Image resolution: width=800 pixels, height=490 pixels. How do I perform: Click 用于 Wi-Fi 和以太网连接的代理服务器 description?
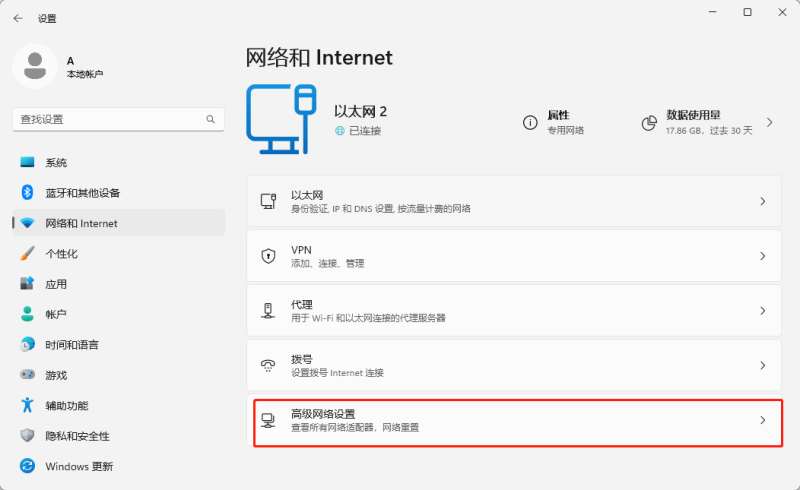click(x=368, y=318)
